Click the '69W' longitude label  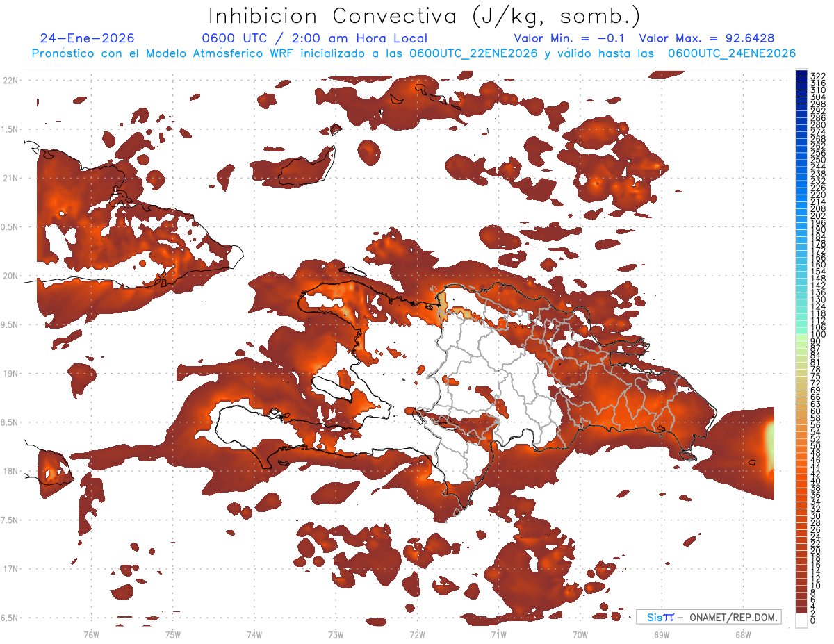661,634
